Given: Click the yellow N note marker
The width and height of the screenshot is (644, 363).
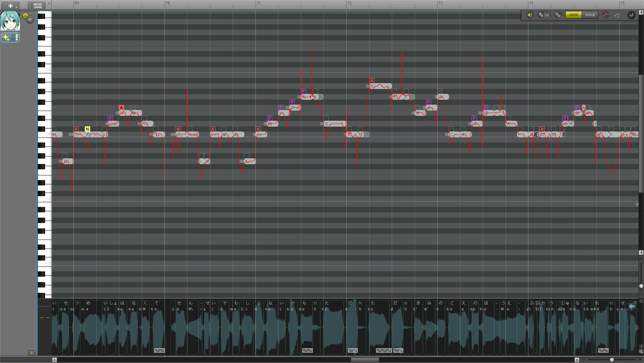Looking at the screenshot, I should point(87,129).
